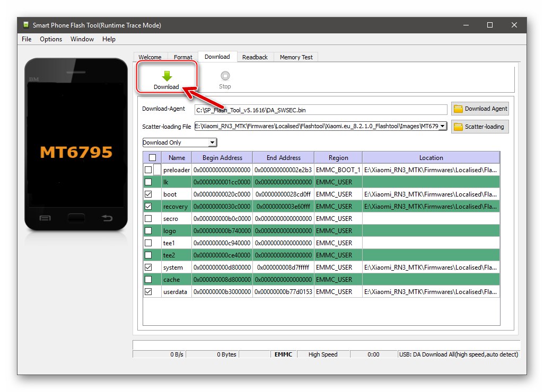Click the recovery location path cell
Screen dimensions: 544x392
(431, 206)
